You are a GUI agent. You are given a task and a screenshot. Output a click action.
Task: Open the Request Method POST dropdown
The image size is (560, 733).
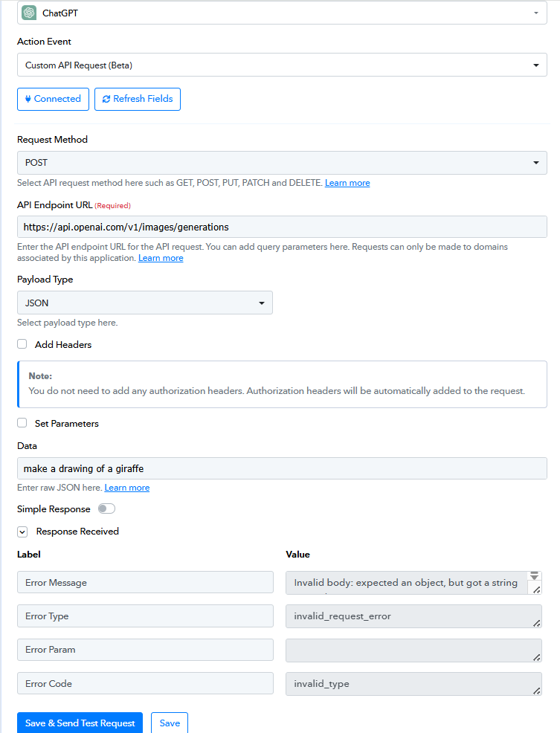point(282,163)
